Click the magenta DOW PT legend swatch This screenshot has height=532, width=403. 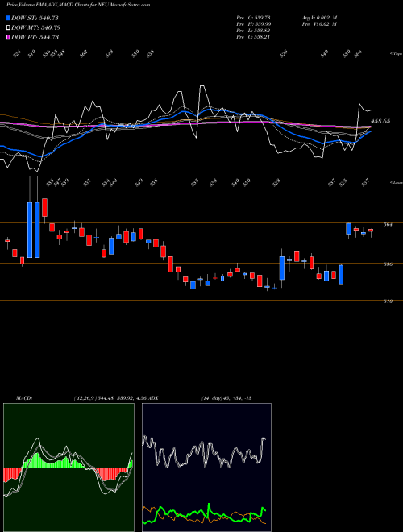[9, 37]
